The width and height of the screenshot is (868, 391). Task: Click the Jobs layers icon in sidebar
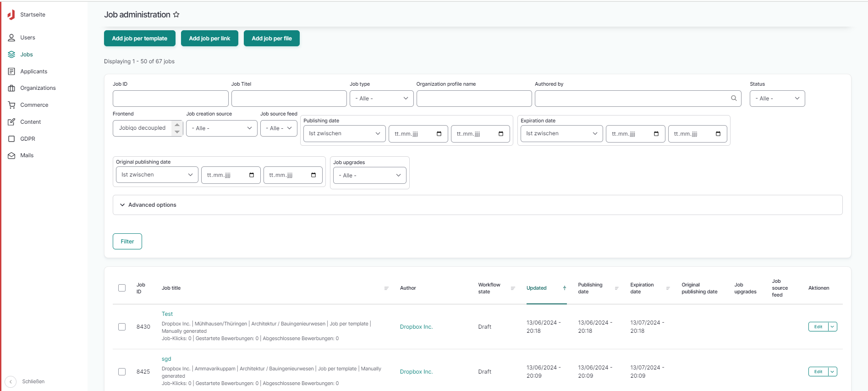coord(11,55)
